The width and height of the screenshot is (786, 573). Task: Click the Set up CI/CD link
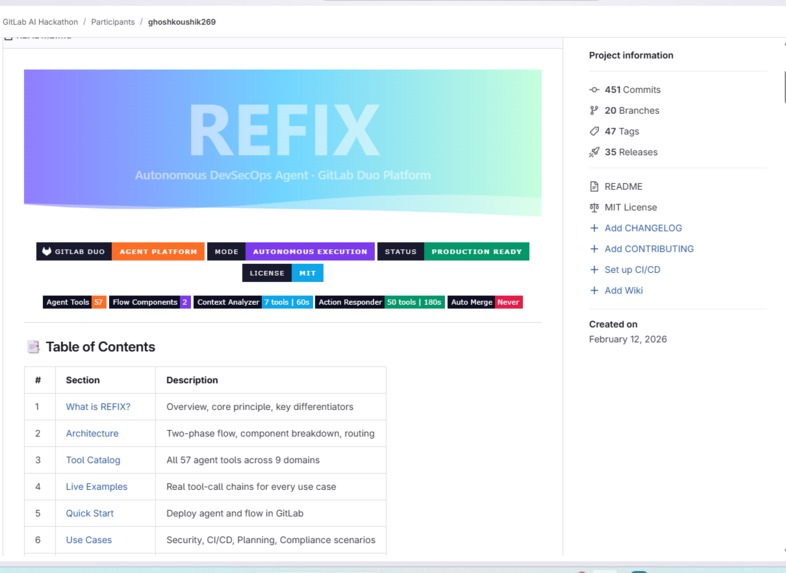[633, 270]
